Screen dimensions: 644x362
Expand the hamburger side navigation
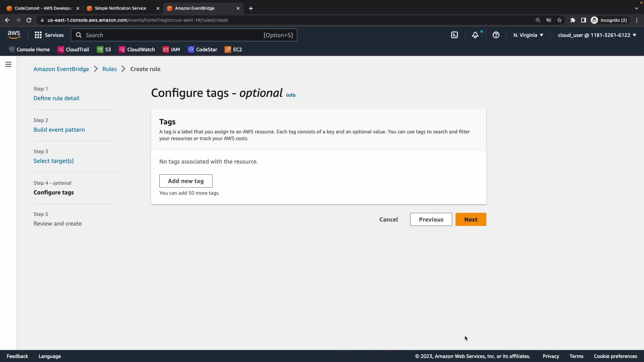pos(8,64)
